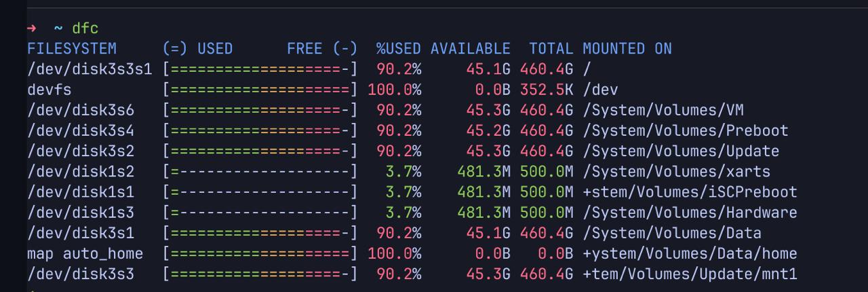The height and width of the screenshot is (292, 868).
Task: Click the tilde directory in the prompt
Action: [x=58, y=29]
